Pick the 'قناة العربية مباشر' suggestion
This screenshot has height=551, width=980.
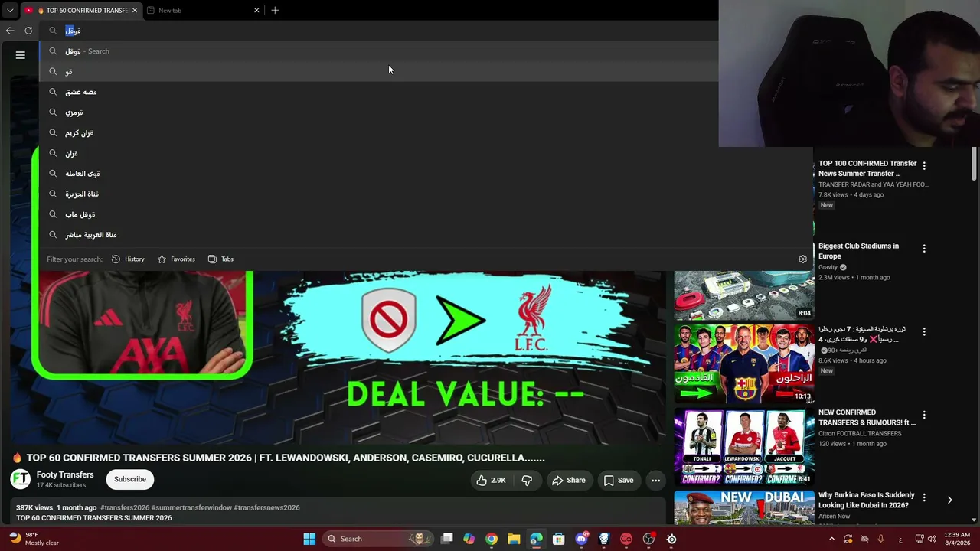(x=426, y=235)
